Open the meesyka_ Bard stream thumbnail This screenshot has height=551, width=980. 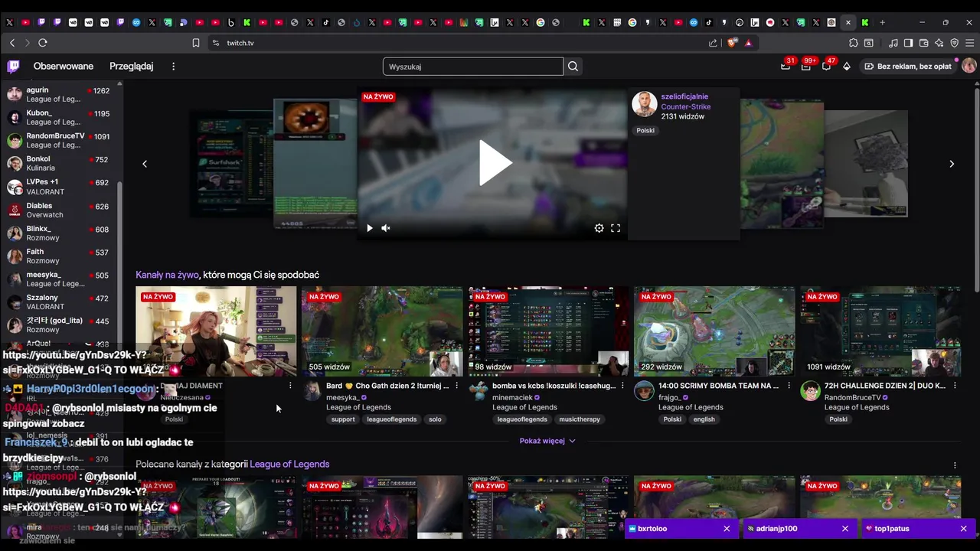point(382,331)
